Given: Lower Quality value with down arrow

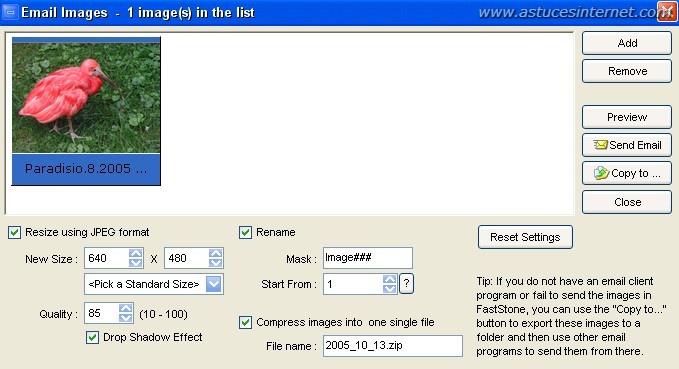Looking at the screenshot, I should tap(126, 318).
